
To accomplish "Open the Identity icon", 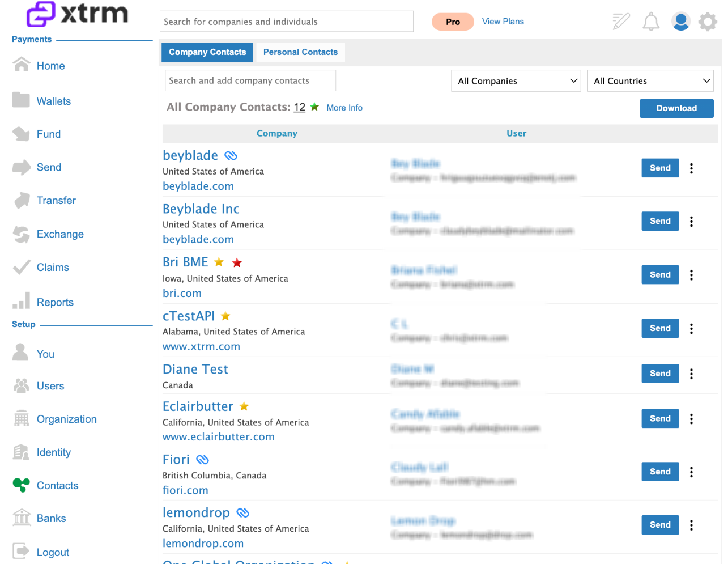I will pos(22,452).
